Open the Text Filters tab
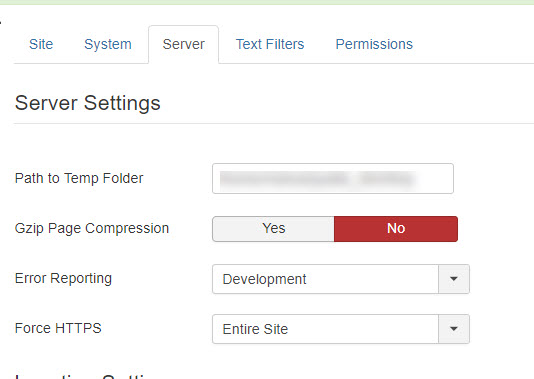534x379 pixels. pyautogui.click(x=270, y=44)
